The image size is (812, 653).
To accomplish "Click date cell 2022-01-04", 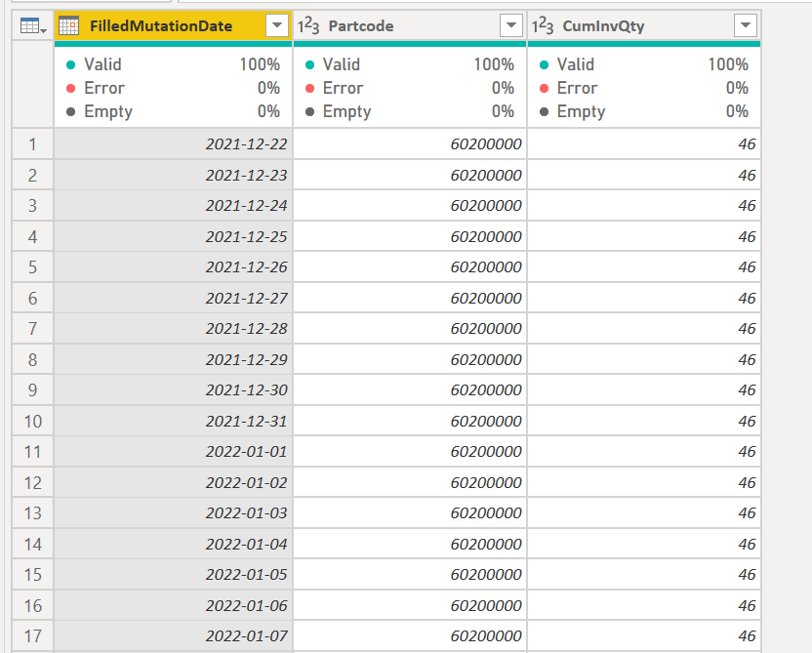I will pos(174,545).
